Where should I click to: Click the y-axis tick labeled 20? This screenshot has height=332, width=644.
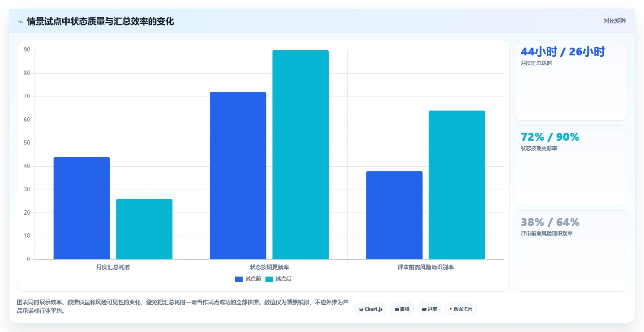(x=27, y=213)
